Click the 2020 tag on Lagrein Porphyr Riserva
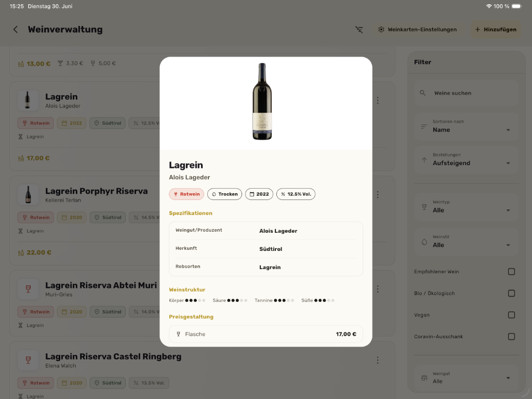This screenshot has height=399, width=532. 72,218
